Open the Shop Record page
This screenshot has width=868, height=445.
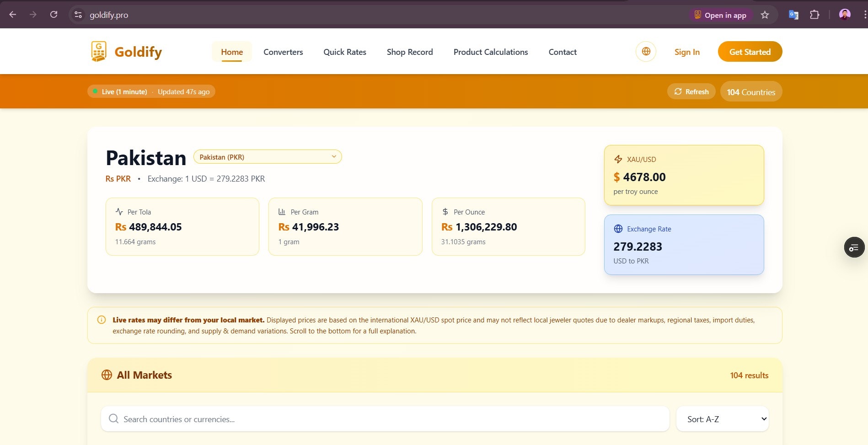(x=410, y=52)
